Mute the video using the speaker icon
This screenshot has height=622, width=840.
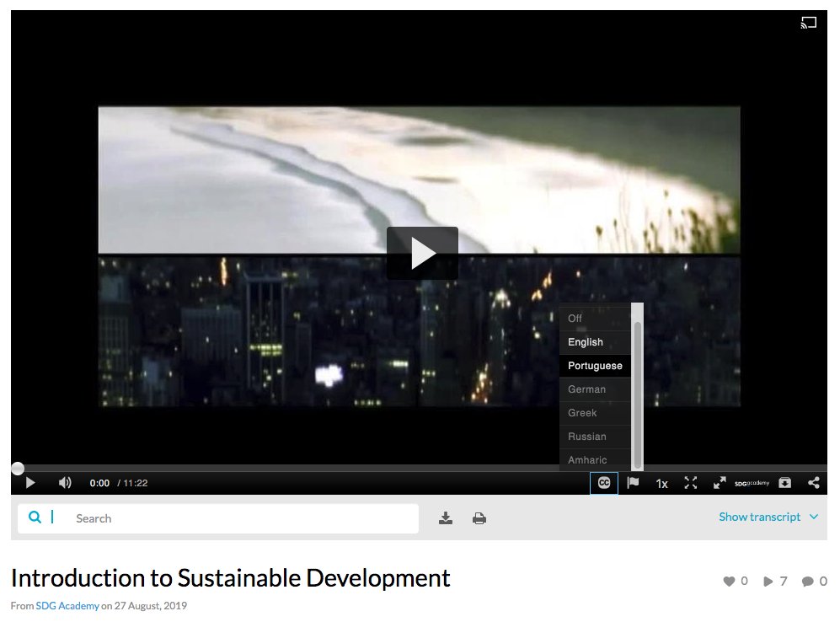[x=65, y=483]
